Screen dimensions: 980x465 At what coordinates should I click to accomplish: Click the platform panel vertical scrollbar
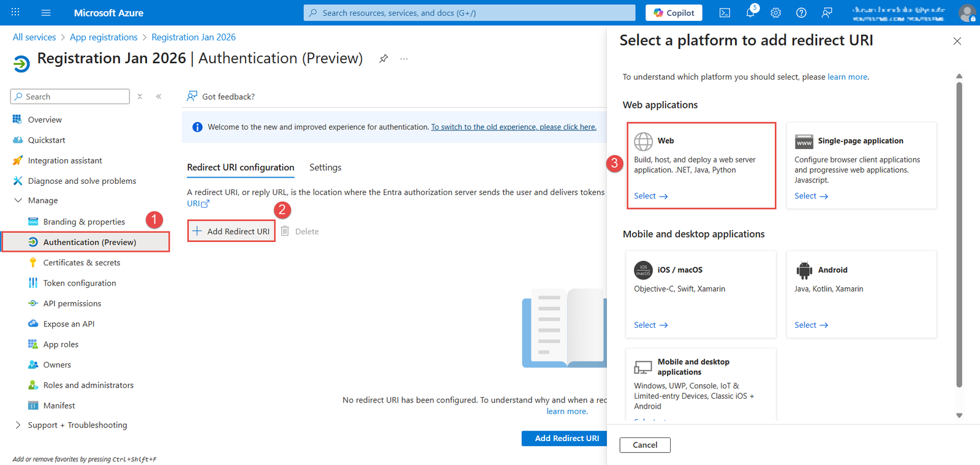(959, 233)
